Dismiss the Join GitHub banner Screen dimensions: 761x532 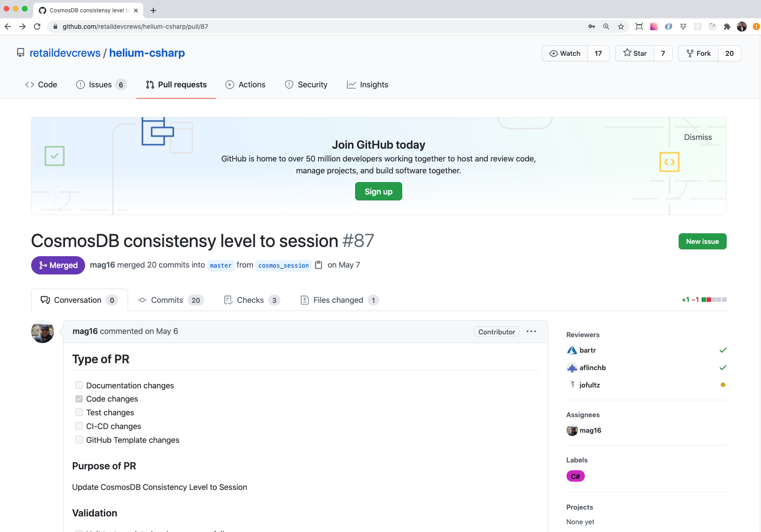[x=697, y=137]
